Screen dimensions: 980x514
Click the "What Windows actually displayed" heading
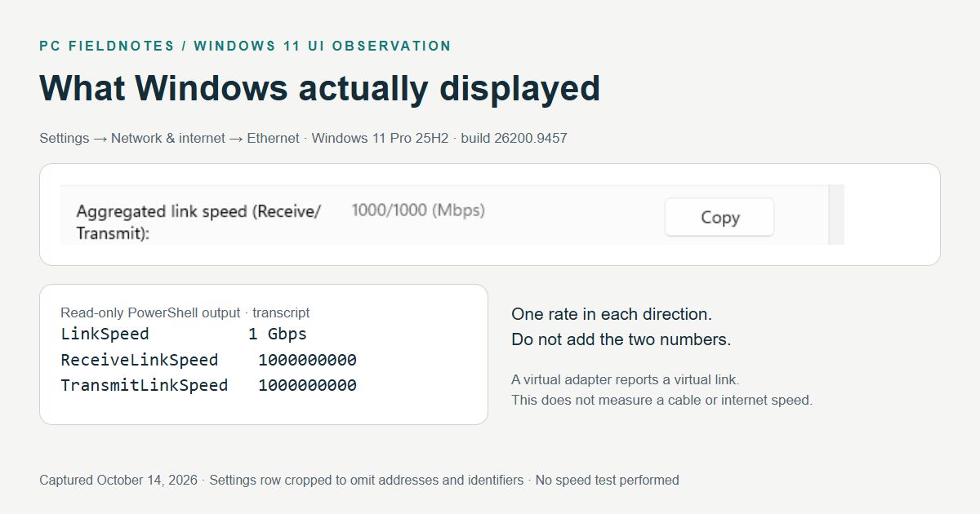pos(320,88)
